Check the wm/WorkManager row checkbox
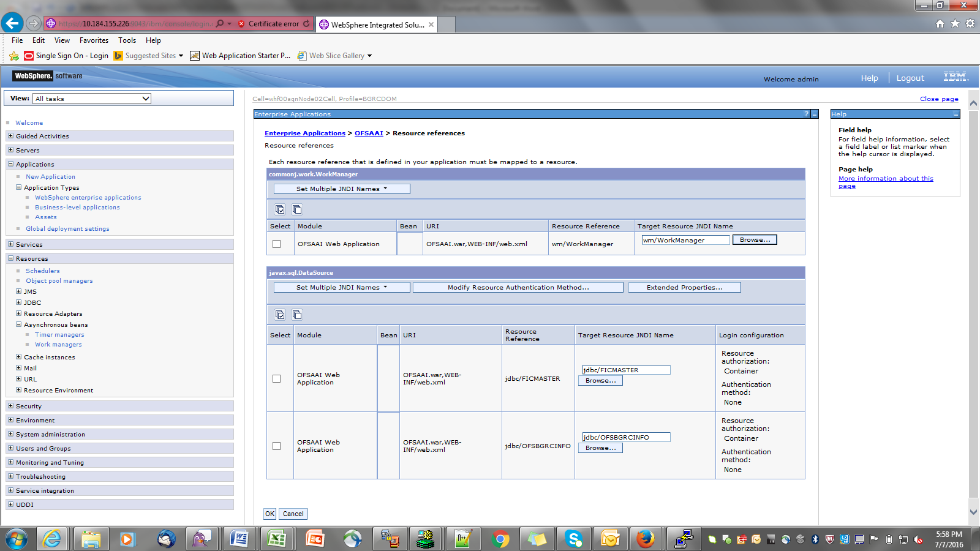Viewport: 980px width, 551px height. coord(277,244)
